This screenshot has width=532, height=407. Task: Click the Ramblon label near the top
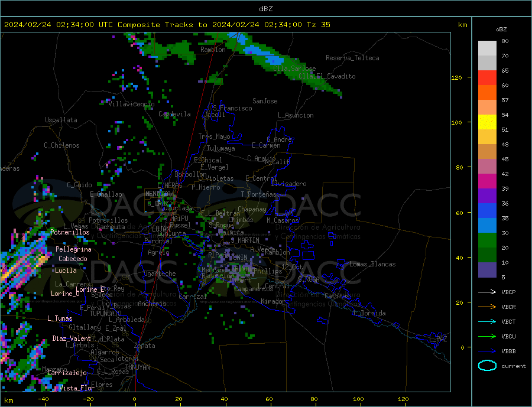click(213, 50)
